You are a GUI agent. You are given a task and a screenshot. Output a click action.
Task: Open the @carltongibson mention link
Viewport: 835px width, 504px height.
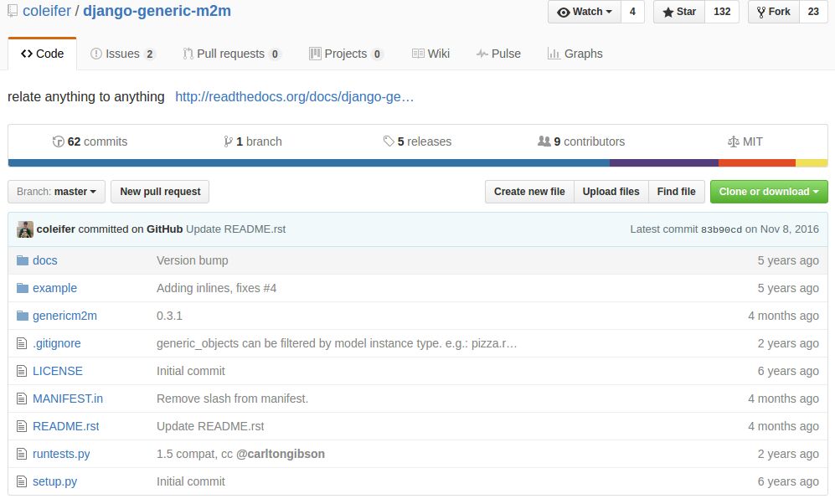tap(280, 454)
